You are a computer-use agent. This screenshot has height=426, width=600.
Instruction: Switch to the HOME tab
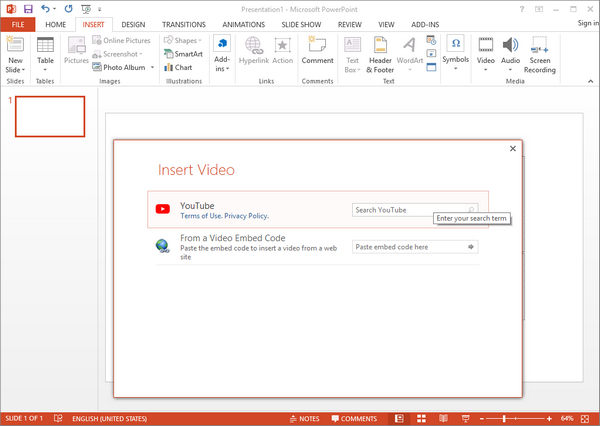[x=55, y=24]
